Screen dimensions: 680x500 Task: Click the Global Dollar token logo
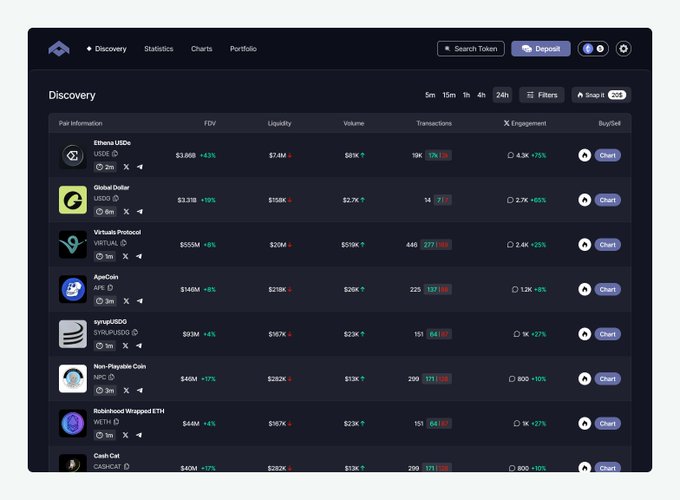click(x=73, y=200)
